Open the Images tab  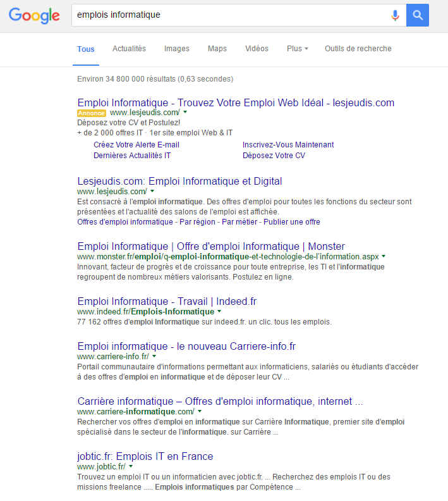[x=177, y=49]
